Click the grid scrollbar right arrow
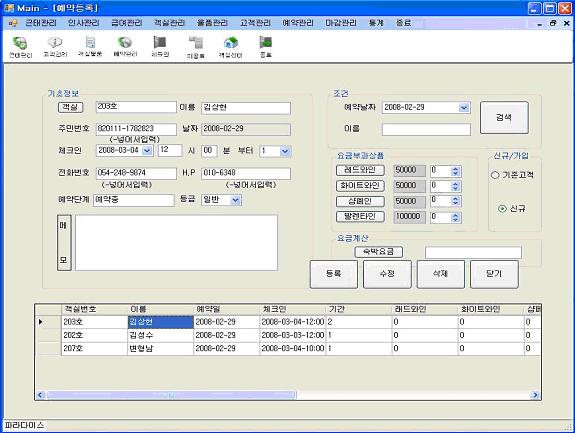The height and width of the screenshot is (433, 575). (535, 395)
